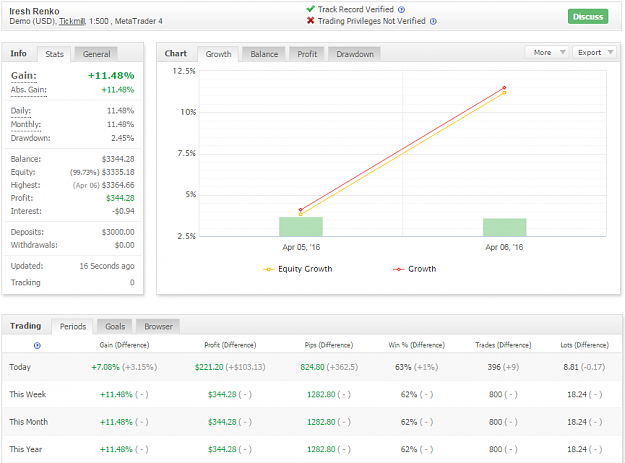
Task: Click the Gain (Difference) column header
Action: 124,345
